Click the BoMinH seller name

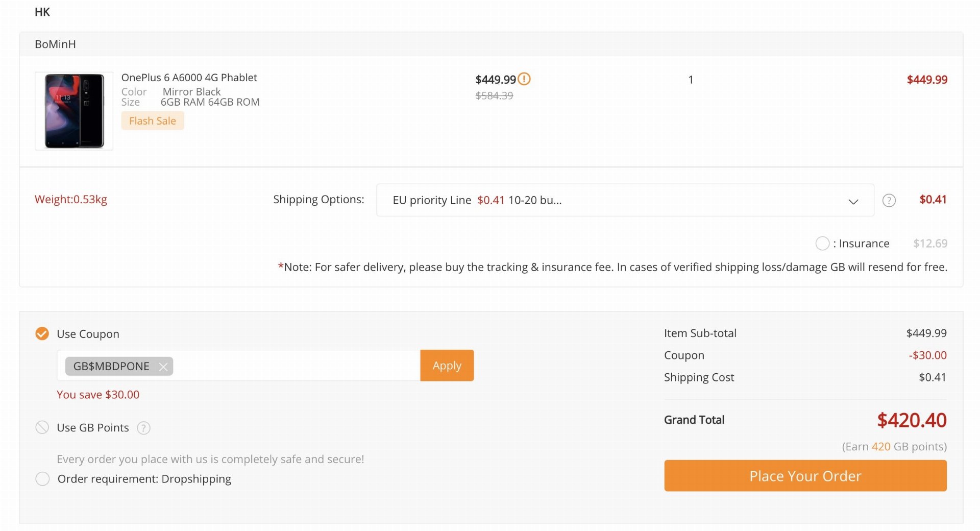pyautogui.click(x=55, y=44)
